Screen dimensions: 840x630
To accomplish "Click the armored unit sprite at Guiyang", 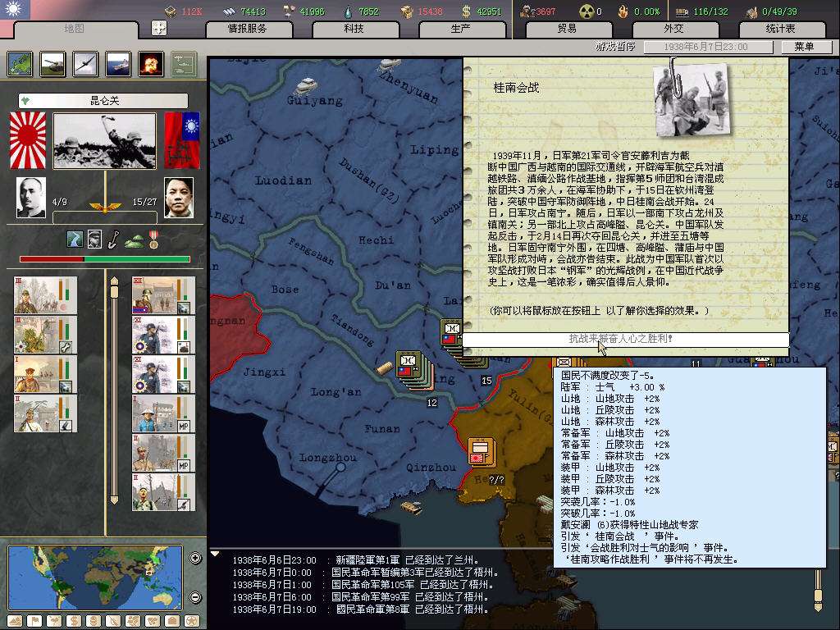I will [x=307, y=85].
